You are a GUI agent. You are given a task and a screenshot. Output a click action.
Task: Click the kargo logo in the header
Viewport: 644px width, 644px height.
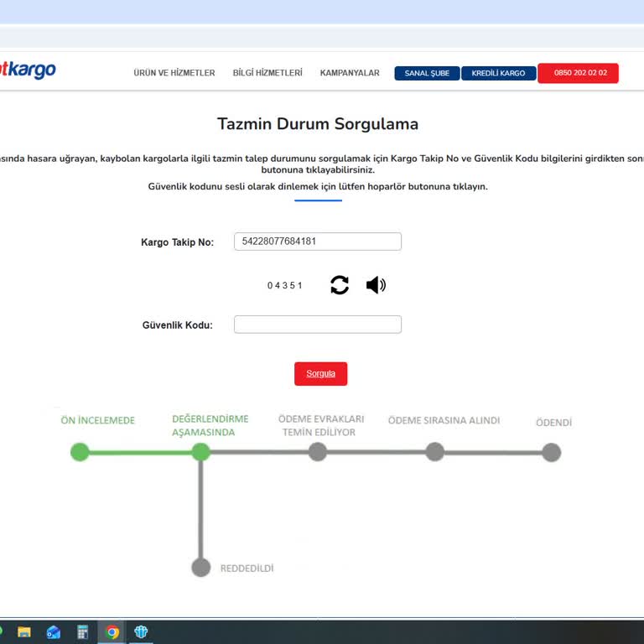click(27, 70)
